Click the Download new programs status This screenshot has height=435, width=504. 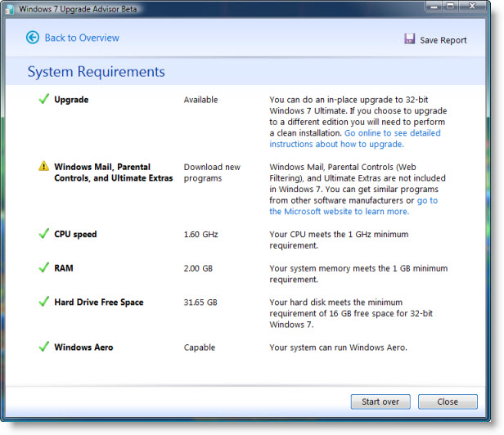[x=212, y=173]
